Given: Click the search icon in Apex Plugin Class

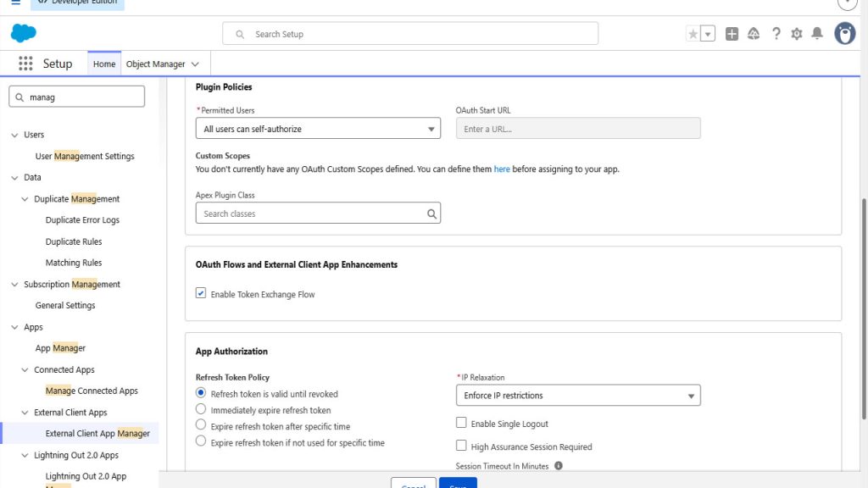Looking at the screenshot, I should pos(431,213).
